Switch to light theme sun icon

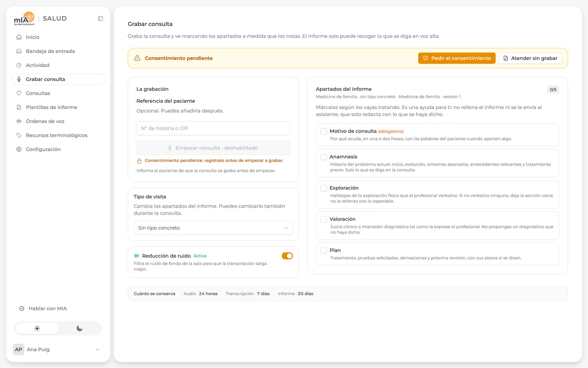(37, 328)
